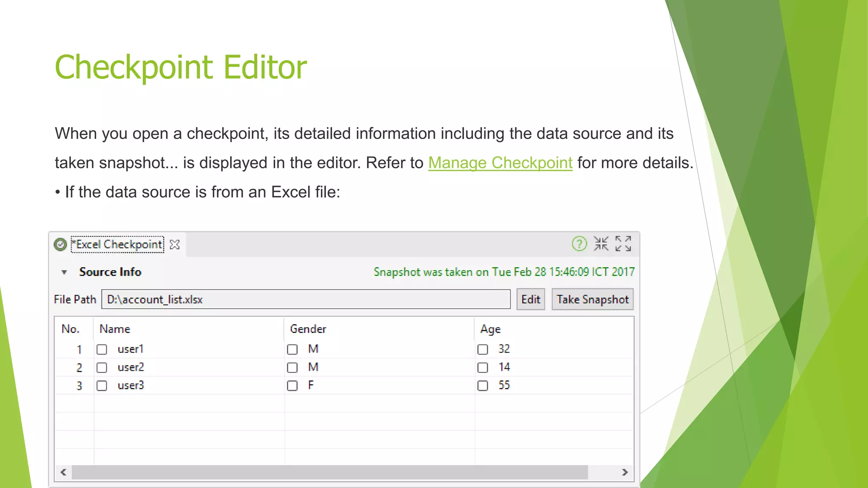
Task: Click the 'Checkpoint Editor' slide title
Action: (181, 67)
